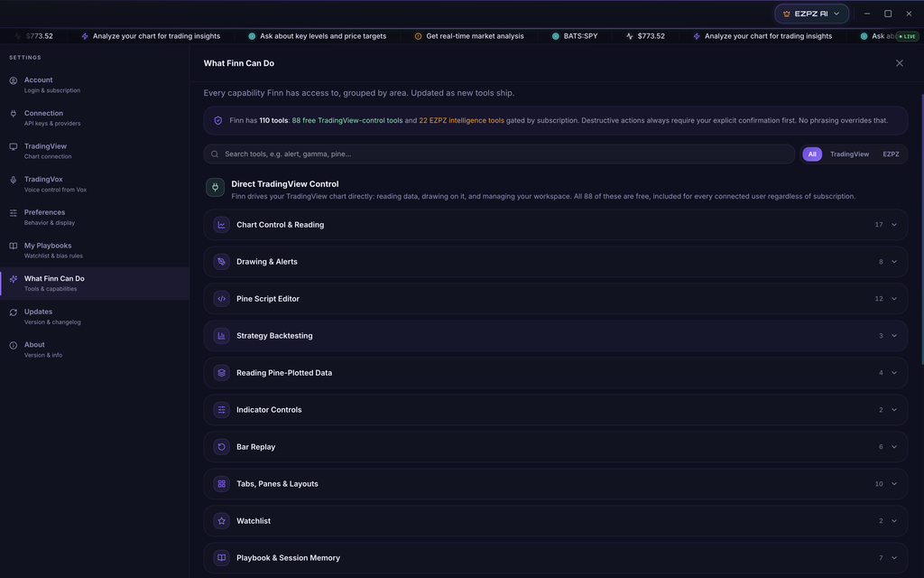Viewport: 924px width, 578px height.
Task: Click the crown icon on the EZPZ AI button
Action: pos(786,14)
